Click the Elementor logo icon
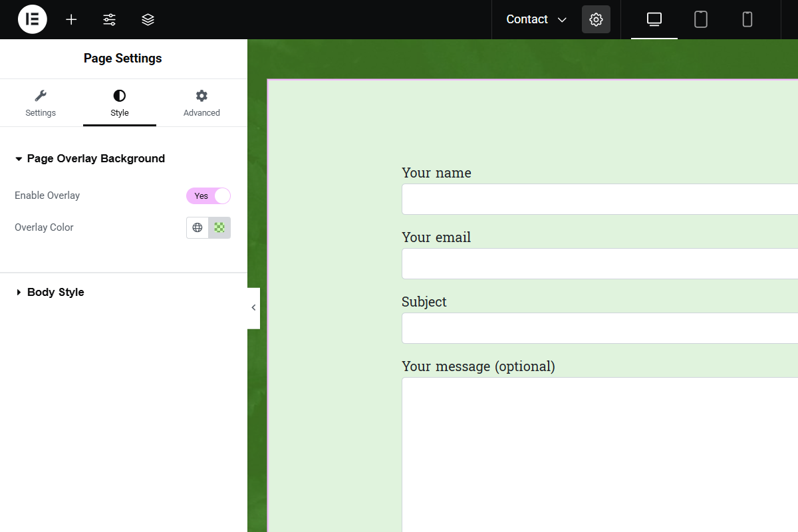798x532 pixels. tap(32, 19)
